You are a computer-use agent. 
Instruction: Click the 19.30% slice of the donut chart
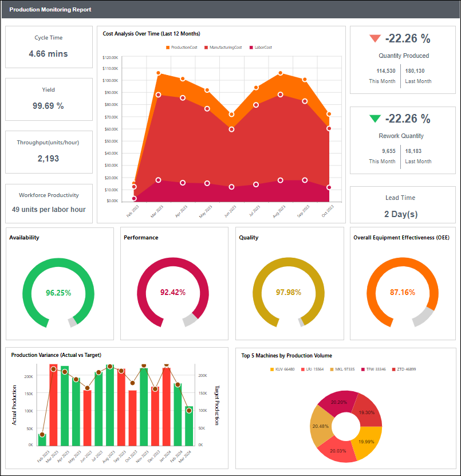point(368,412)
